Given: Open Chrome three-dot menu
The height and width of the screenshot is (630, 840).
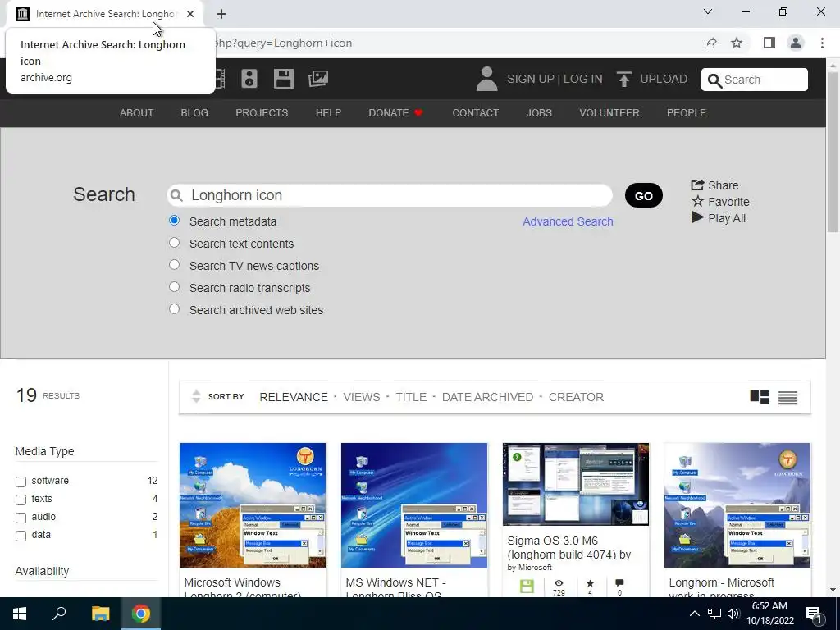Looking at the screenshot, I should point(822,43).
